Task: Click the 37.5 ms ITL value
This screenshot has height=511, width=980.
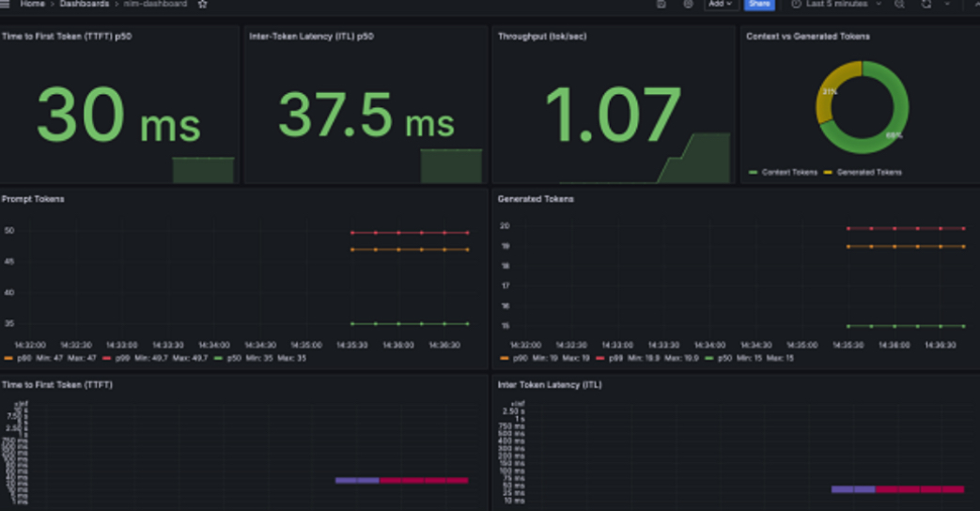Action: (x=366, y=116)
